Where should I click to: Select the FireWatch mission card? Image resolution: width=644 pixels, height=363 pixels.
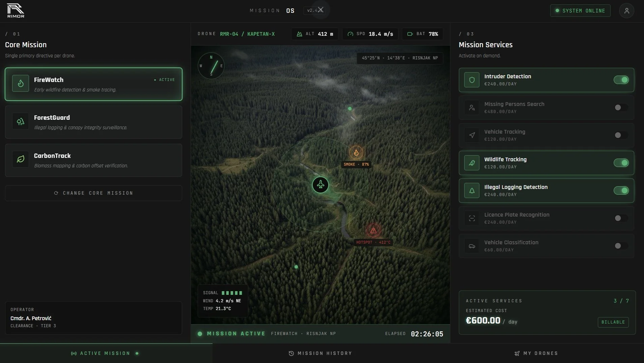tap(93, 84)
